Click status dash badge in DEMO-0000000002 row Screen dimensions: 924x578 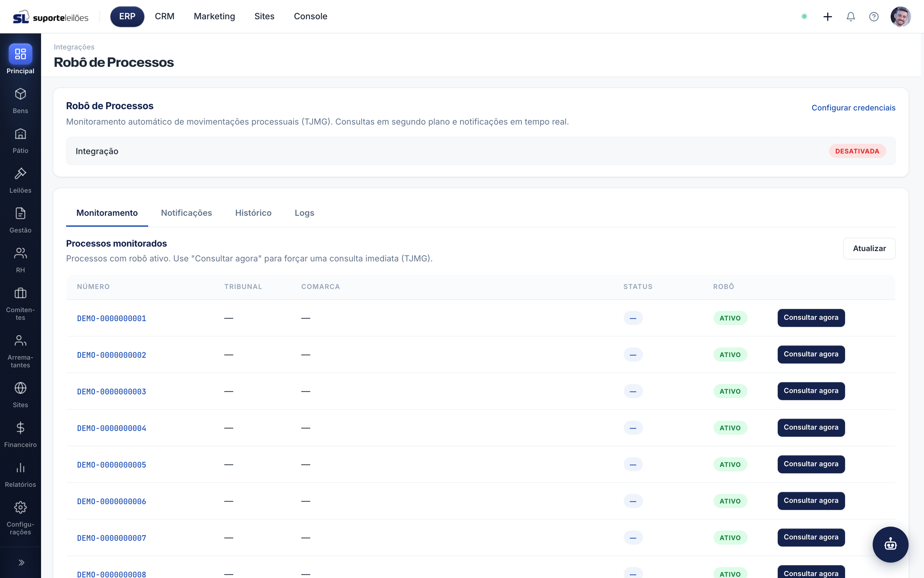click(x=633, y=355)
